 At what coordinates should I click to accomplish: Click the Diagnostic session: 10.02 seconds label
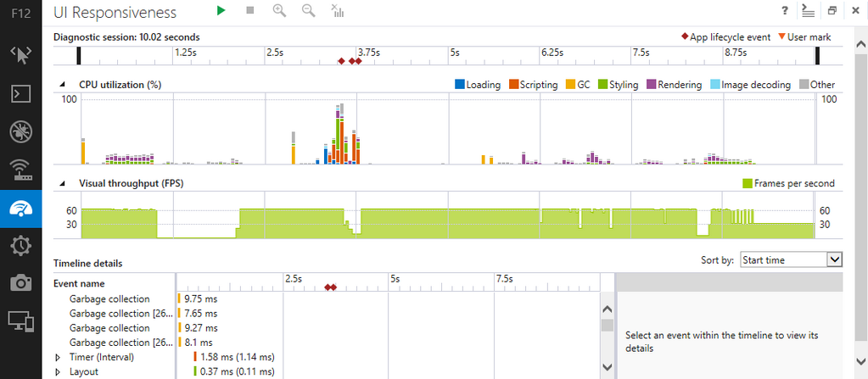[126, 37]
